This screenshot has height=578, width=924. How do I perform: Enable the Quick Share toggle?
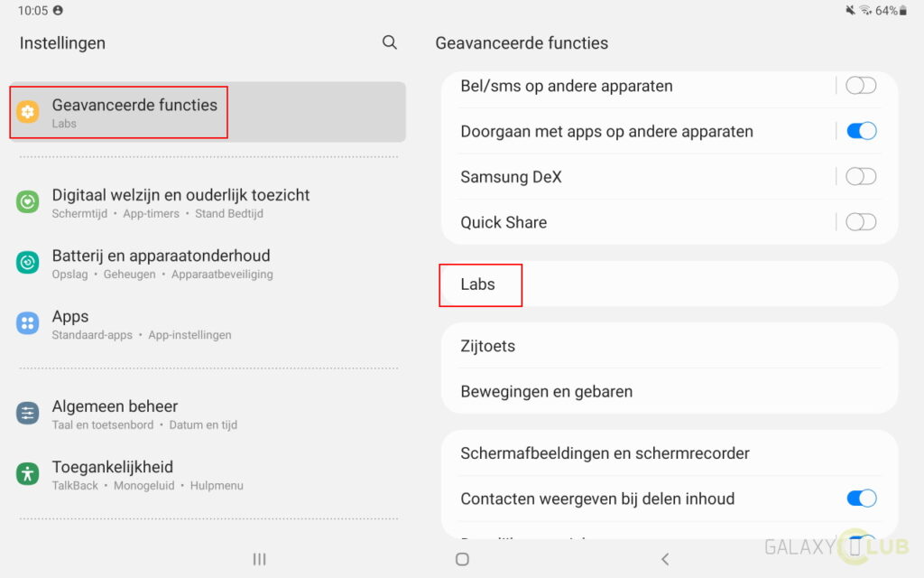pyautogui.click(x=861, y=222)
